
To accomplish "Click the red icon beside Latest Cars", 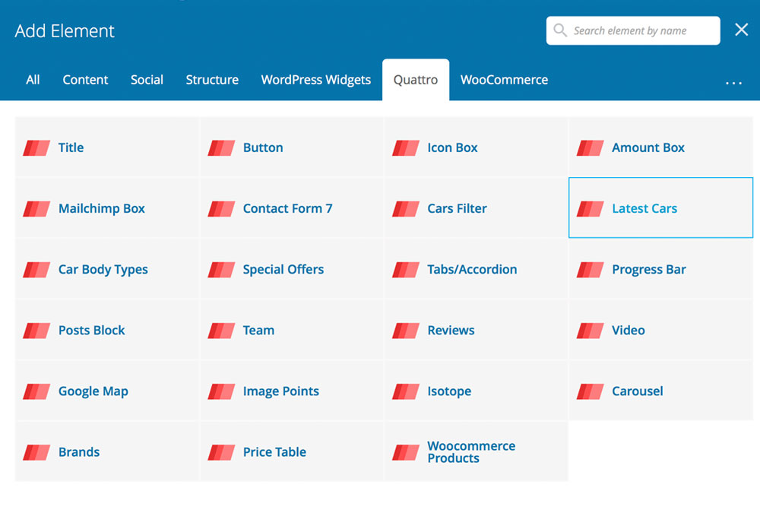I will pyautogui.click(x=590, y=209).
